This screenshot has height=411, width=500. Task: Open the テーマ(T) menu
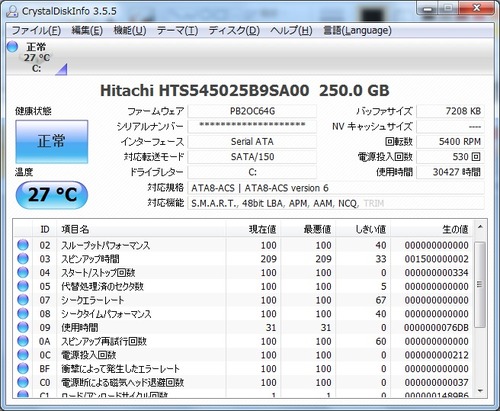[x=177, y=31]
